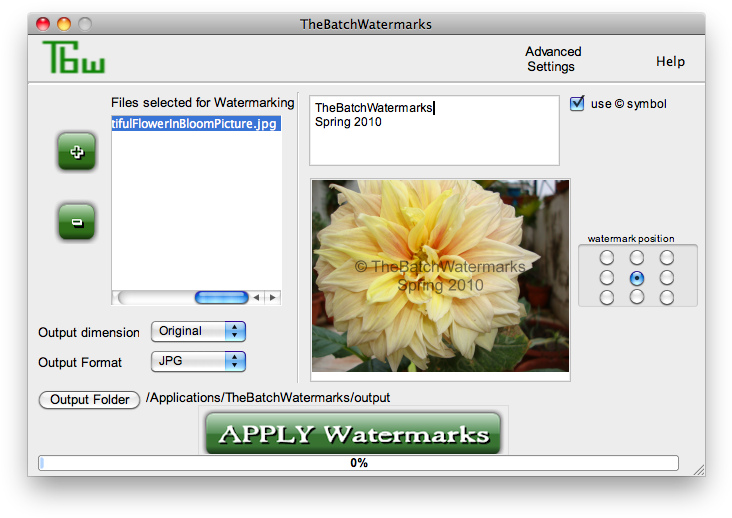Toggle the use © symbol checkbox
The width and height of the screenshot is (732, 518).
[x=577, y=103]
